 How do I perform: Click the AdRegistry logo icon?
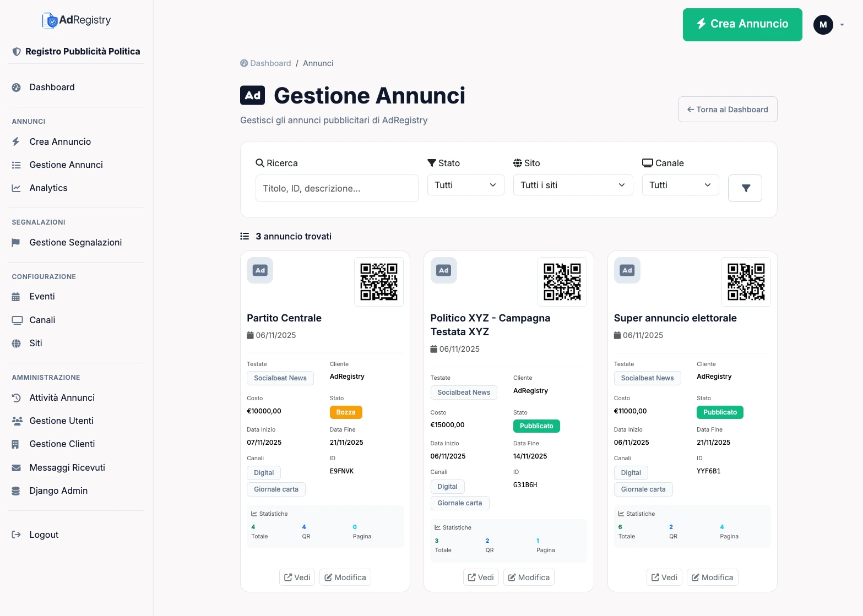click(51, 20)
